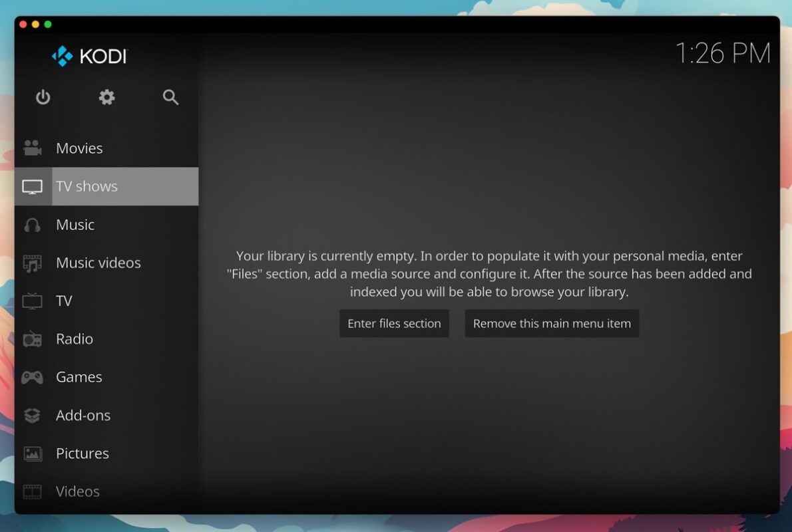This screenshot has height=532, width=792.
Task: Start a search with the magnifier icon
Action: point(170,97)
